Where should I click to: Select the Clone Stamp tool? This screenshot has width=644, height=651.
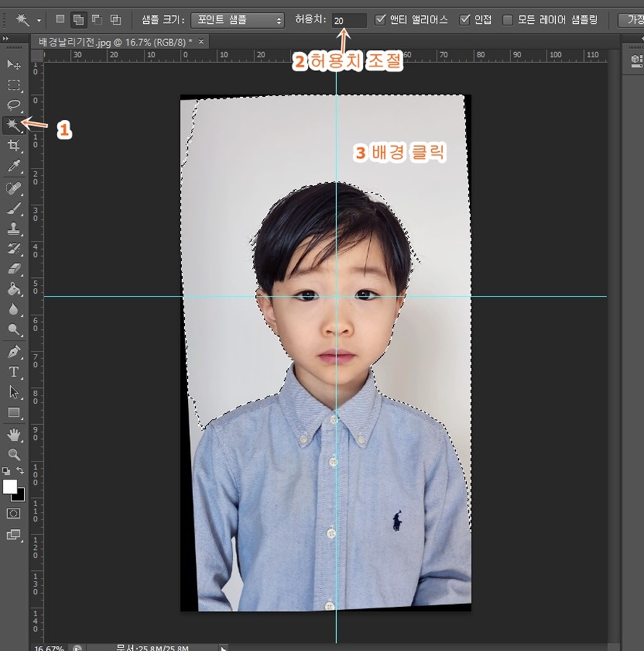(14, 229)
